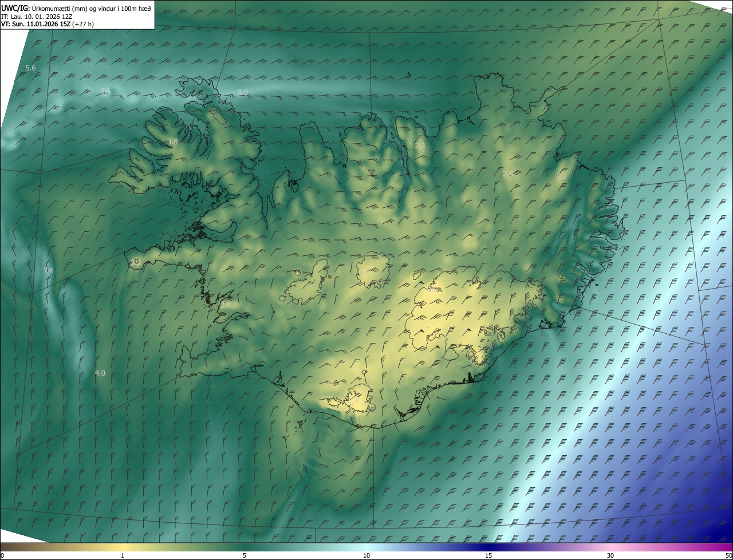Click the colorbar tick label "10"
Image resolution: width=733 pixels, height=560 pixels.
[x=366, y=555]
